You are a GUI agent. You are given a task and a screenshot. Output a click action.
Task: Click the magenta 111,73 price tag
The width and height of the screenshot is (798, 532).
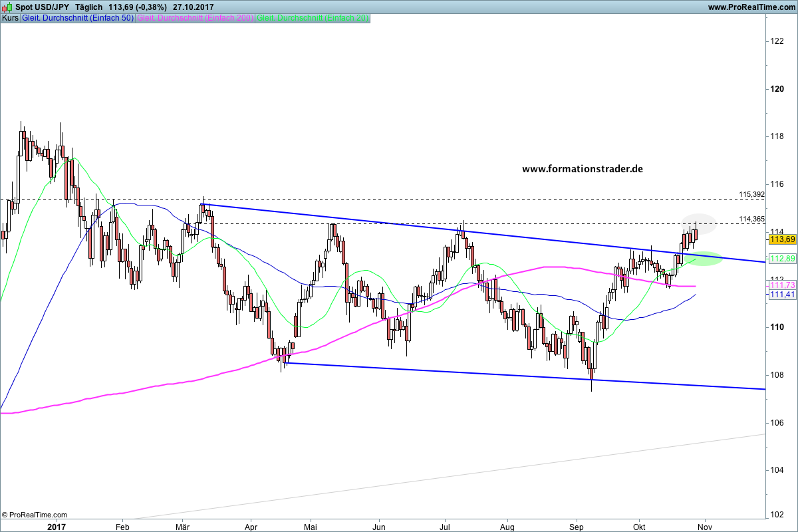[x=778, y=285]
